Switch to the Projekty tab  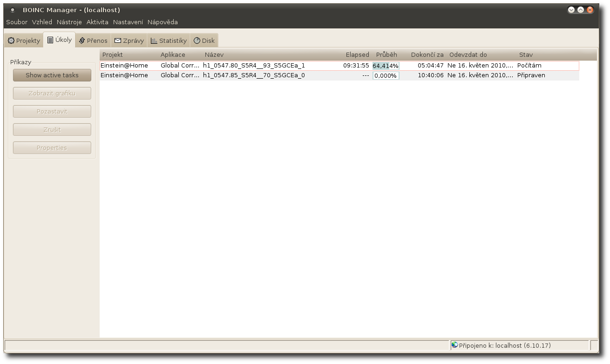coord(24,41)
